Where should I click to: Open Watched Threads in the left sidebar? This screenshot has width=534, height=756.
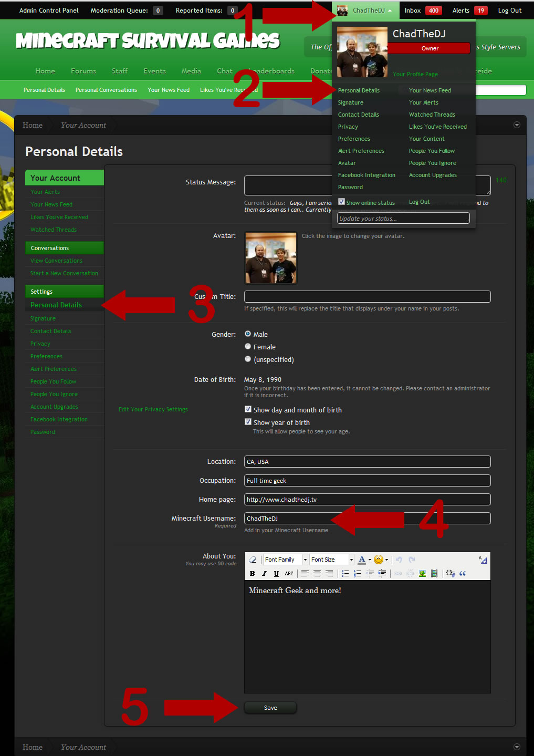54,230
